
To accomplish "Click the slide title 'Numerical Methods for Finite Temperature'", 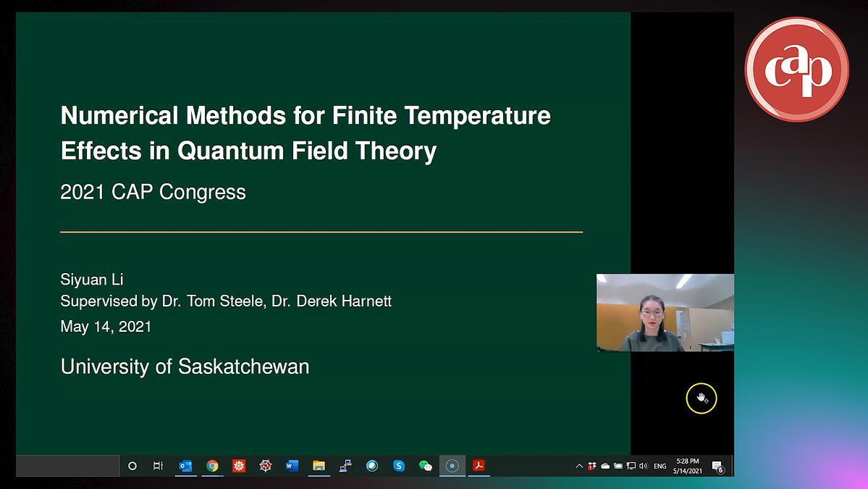I will (x=306, y=116).
